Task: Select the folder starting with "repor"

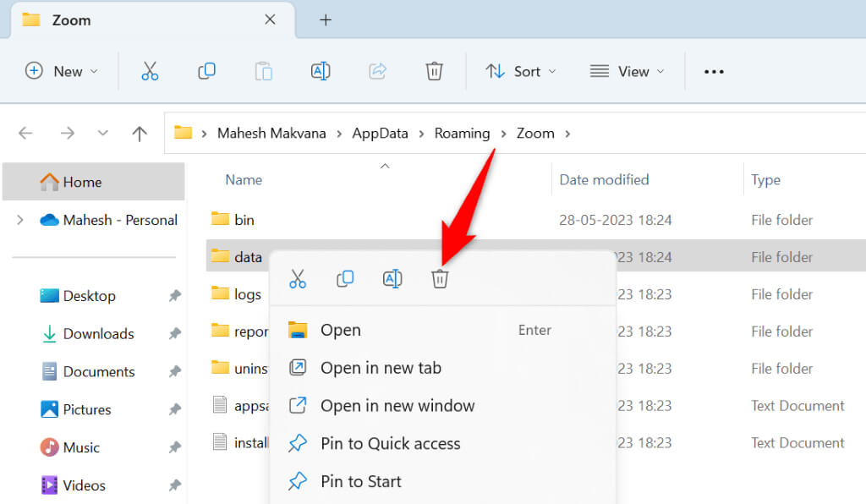Action: pos(239,331)
